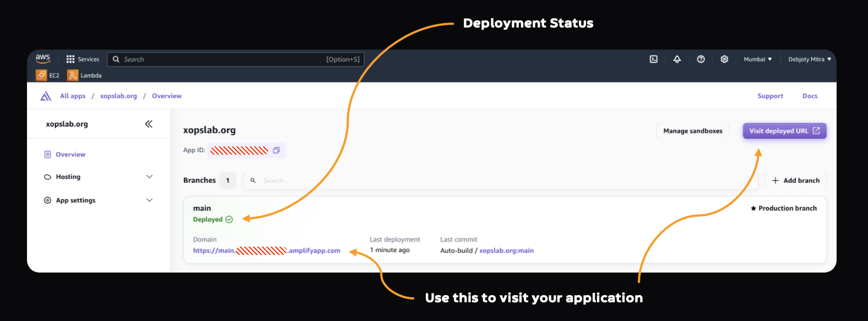This screenshot has height=321, width=868.
Task: Open the EC2 shortcut
Action: point(47,75)
